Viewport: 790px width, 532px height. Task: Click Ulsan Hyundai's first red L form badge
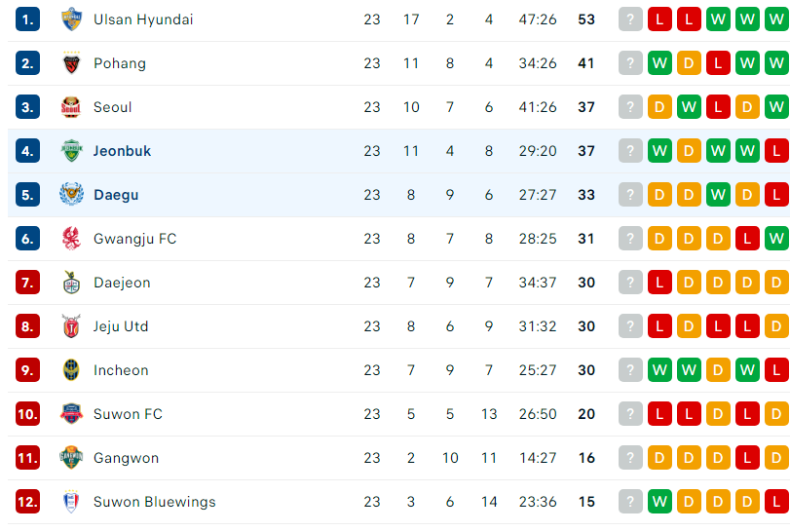(659, 19)
